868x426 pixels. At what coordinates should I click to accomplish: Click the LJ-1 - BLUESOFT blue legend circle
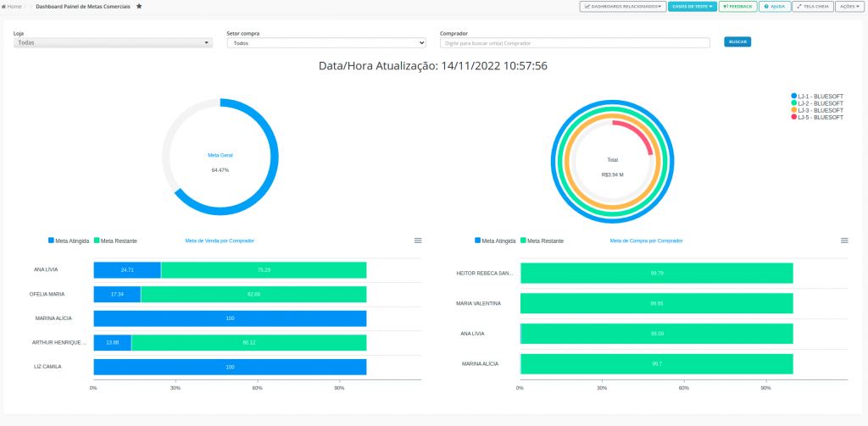pyautogui.click(x=793, y=96)
